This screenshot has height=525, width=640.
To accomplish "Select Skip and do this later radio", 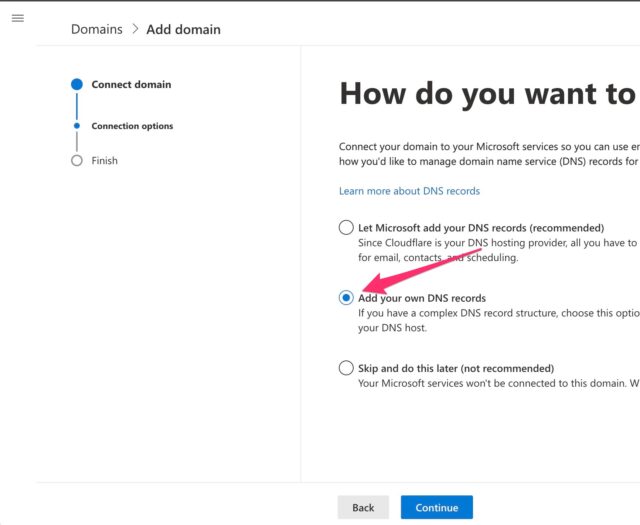I will (x=346, y=368).
